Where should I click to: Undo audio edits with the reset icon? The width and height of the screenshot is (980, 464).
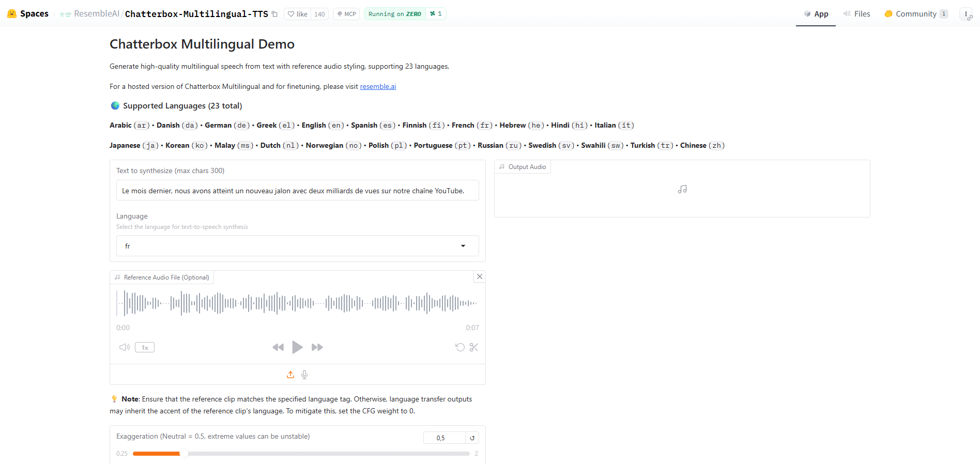click(460, 347)
